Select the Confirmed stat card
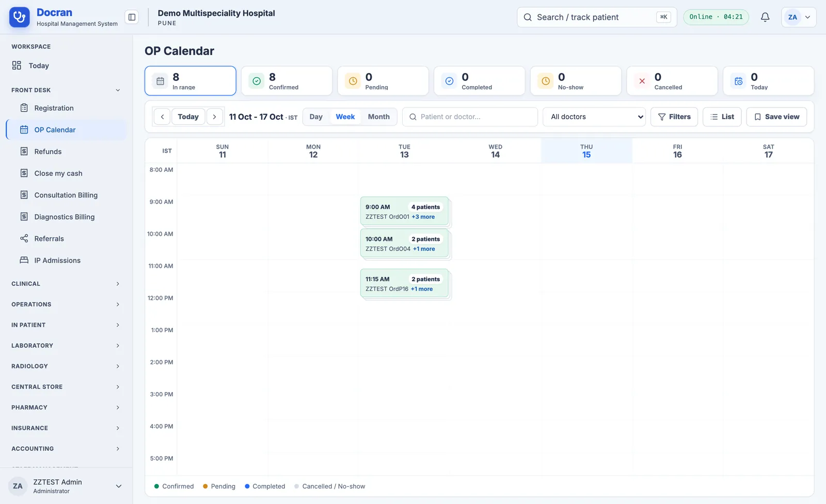The height and width of the screenshot is (504, 826). (x=287, y=81)
